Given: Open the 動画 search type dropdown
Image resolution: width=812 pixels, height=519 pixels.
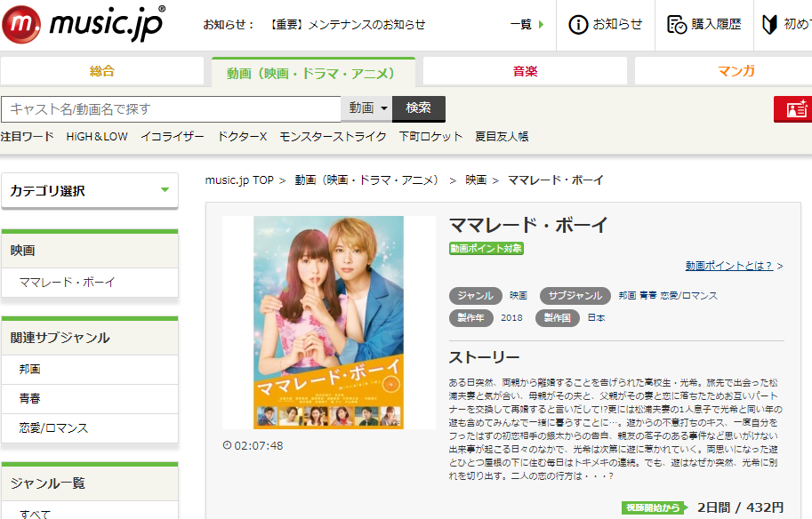Looking at the screenshot, I should 366,108.
